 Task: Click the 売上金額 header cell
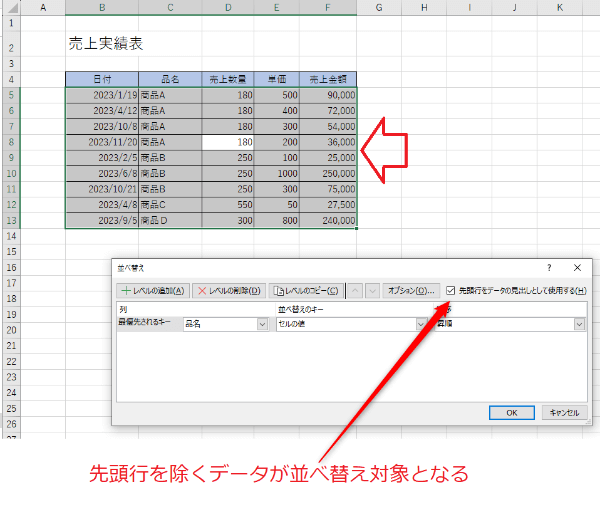[328, 79]
